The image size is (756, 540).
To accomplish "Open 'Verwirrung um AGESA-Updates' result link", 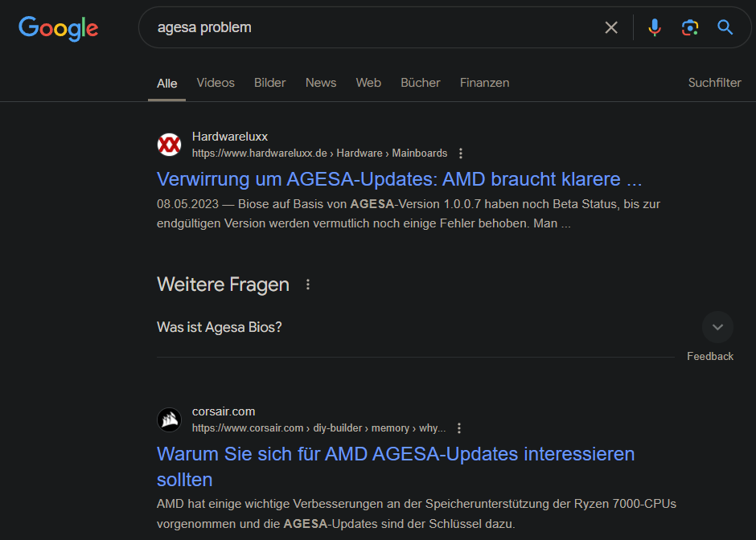I will pos(399,179).
